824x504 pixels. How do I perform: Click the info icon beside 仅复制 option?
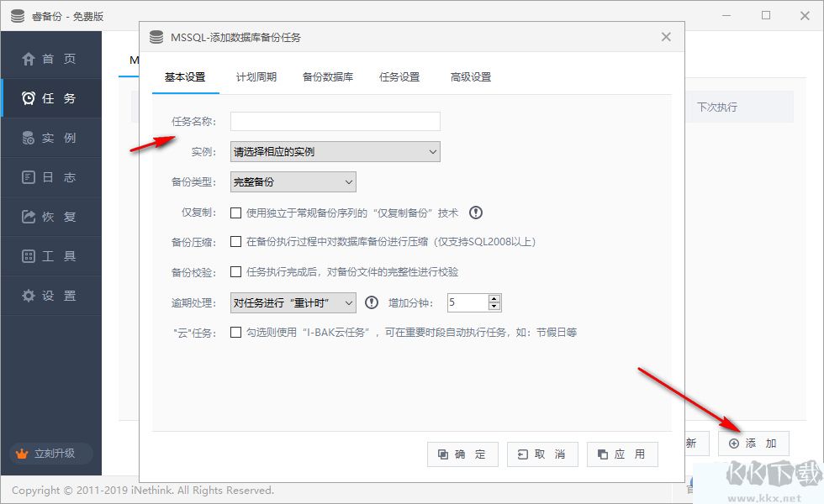pyautogui.click(x=476, y=213)
